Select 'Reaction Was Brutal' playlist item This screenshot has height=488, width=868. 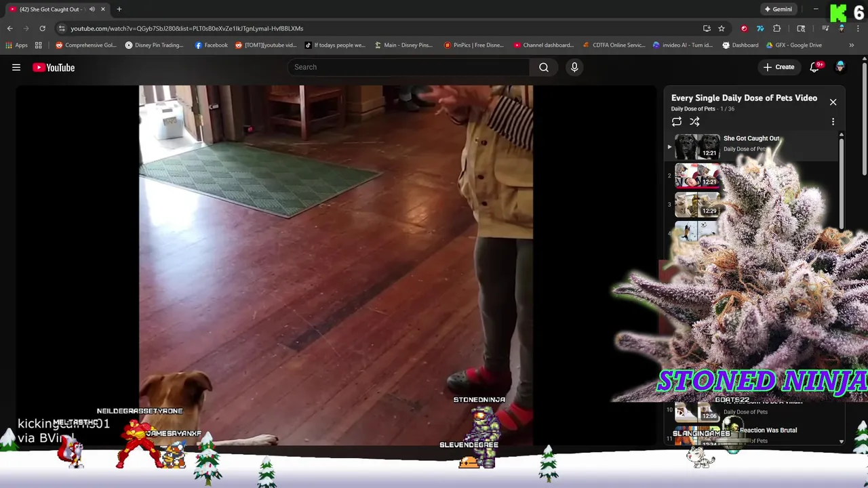pos(768,430)
